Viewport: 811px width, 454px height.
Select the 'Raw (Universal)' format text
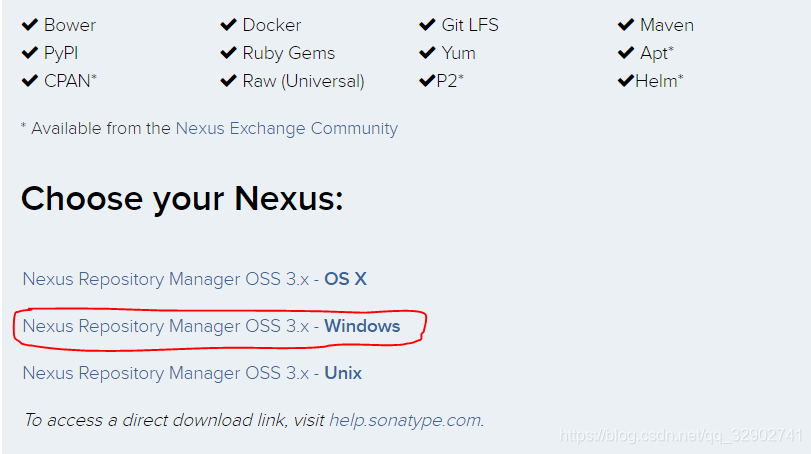tap(304, 81)
